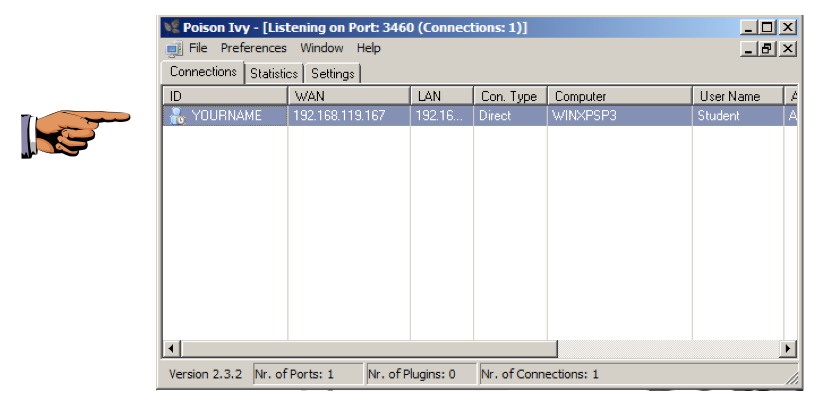Open the Window menu
This screenshot has height=402, width=813.
(x=322, y=48)
